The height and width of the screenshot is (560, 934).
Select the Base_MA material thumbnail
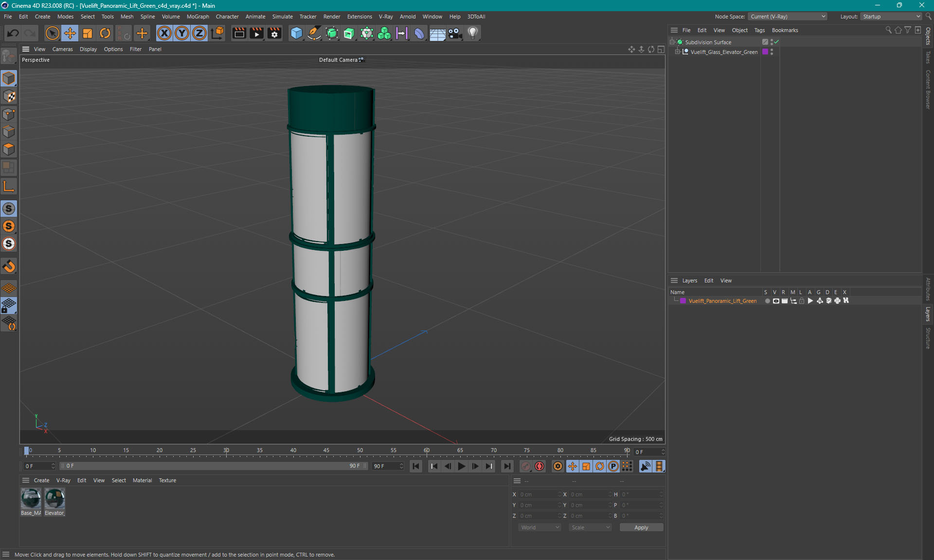pyautogui.click(x=31, y=499)
